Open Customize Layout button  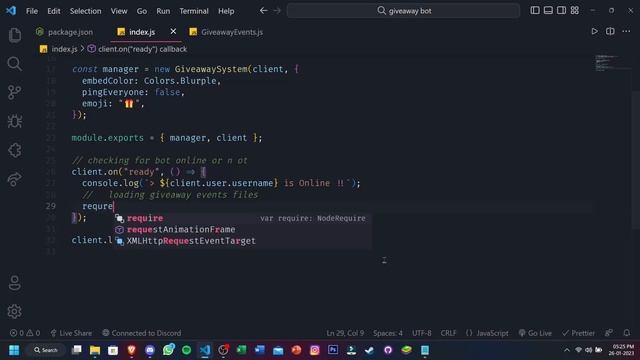point(575,11)
